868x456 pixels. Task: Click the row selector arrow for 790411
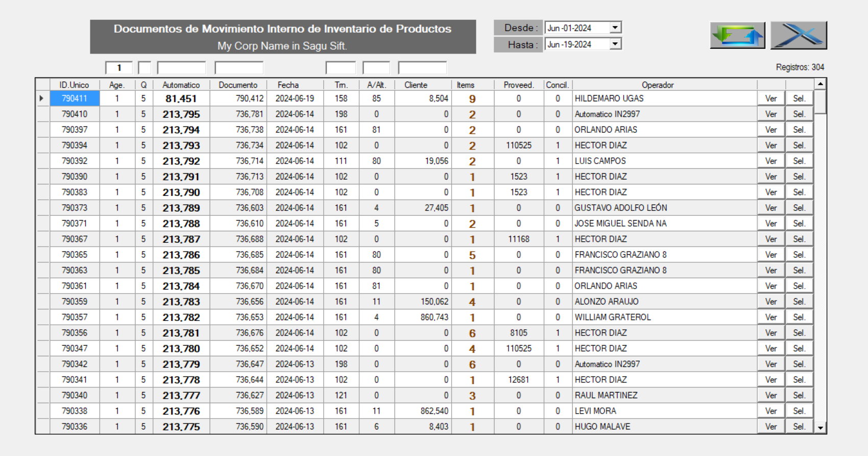click(x=42, y=98)
